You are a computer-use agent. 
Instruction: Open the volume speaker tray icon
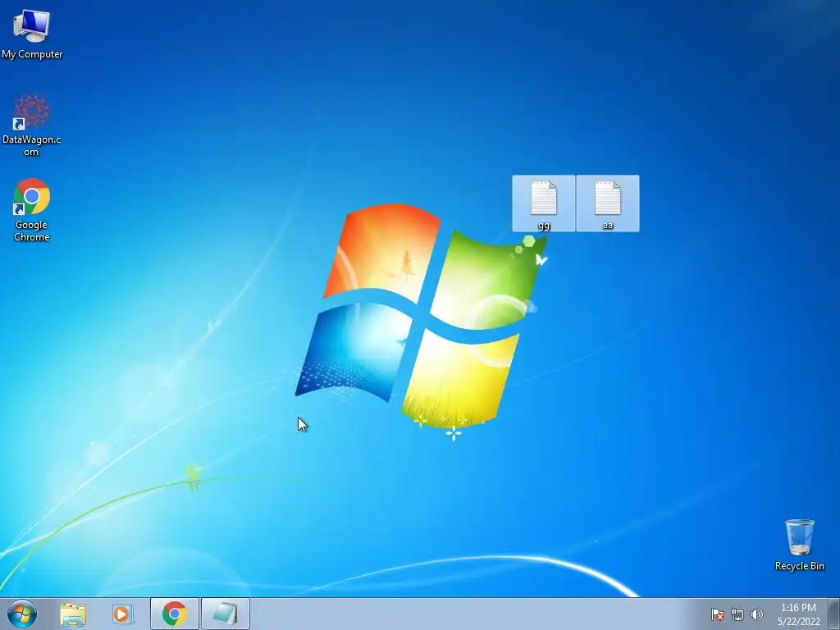coord(756,614)
